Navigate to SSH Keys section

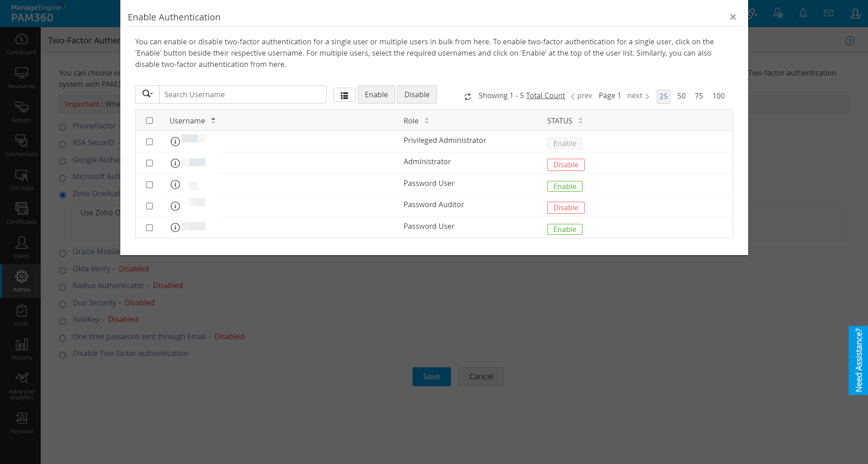21,180
